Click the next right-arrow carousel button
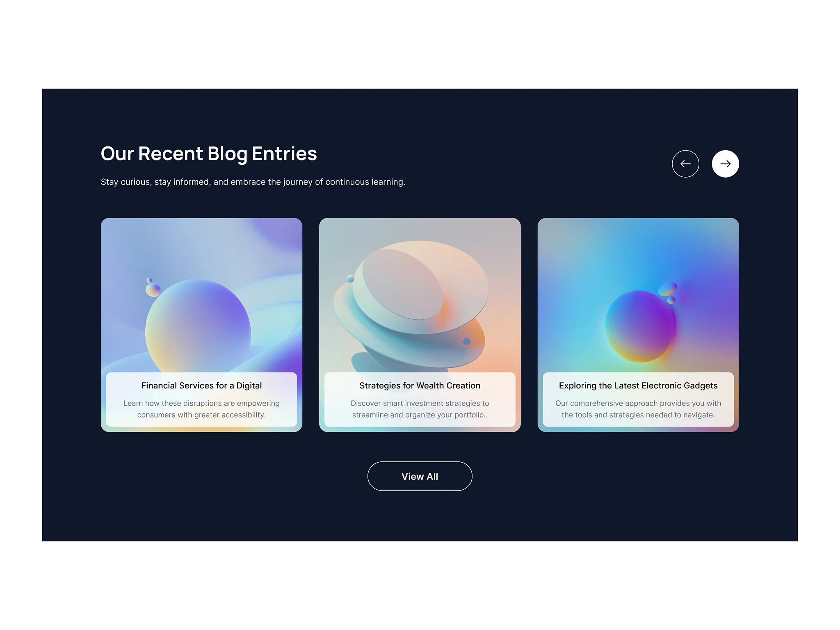Image resolution: width=840 pixels, height=630 pixels. click(x=725, y=164)
